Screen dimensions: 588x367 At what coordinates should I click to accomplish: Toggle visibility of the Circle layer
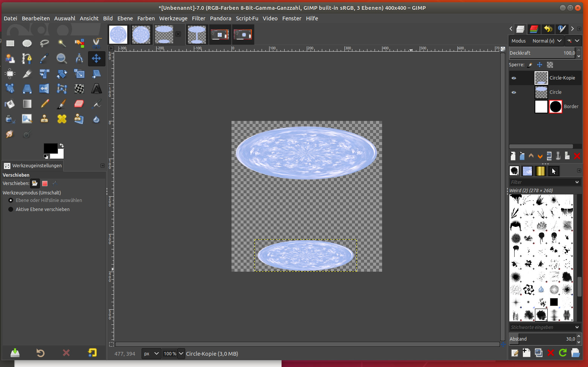tap(514, 92)
